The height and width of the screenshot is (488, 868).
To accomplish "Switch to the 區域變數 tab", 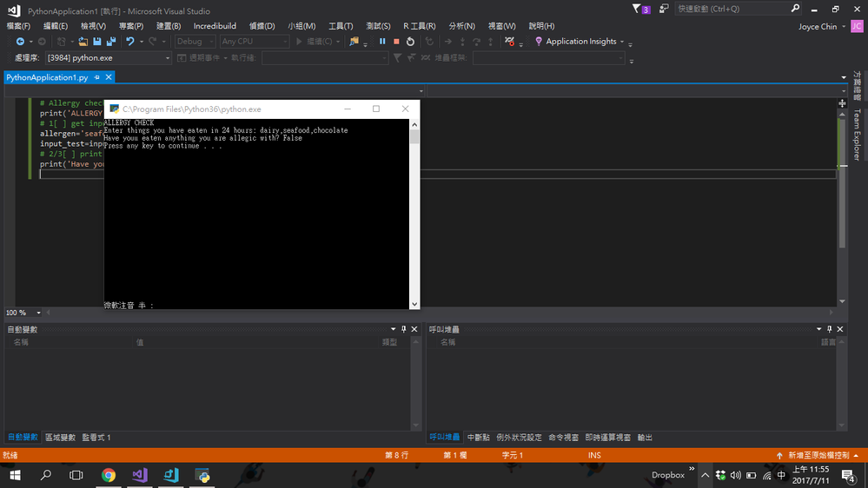I will tap(60, 438).
